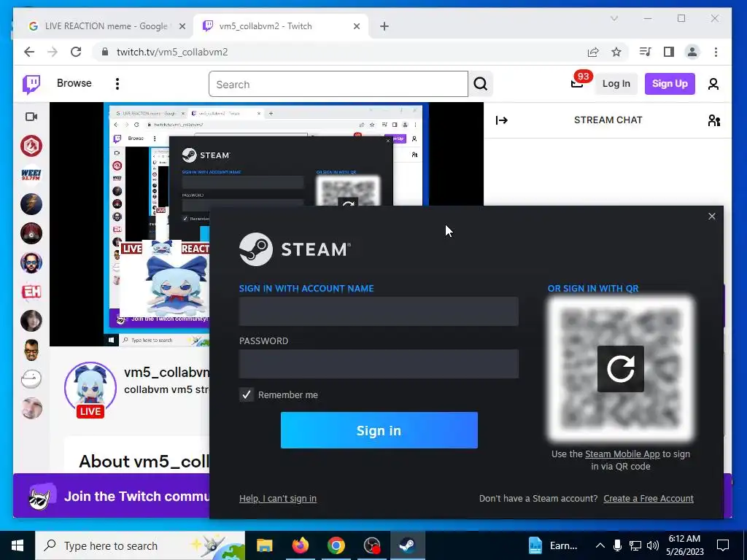
Task: Open Chrome from the taskbar
Action: (x=336, y=545)
